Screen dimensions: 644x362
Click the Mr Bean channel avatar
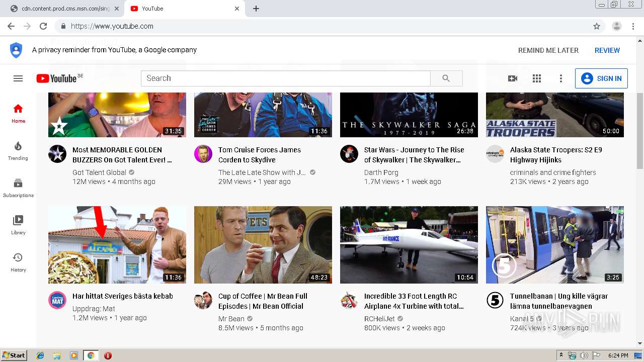(203, 300)
